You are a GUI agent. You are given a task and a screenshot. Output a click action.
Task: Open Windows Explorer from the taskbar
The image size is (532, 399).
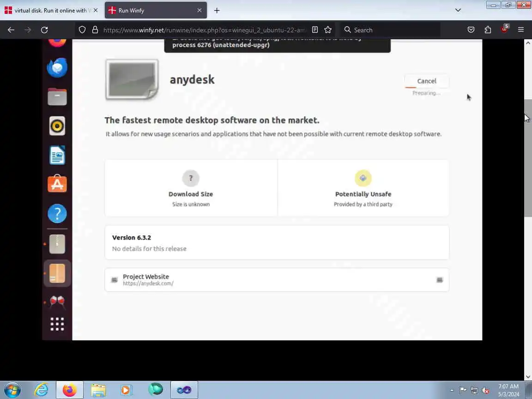(x=98, y=390)
